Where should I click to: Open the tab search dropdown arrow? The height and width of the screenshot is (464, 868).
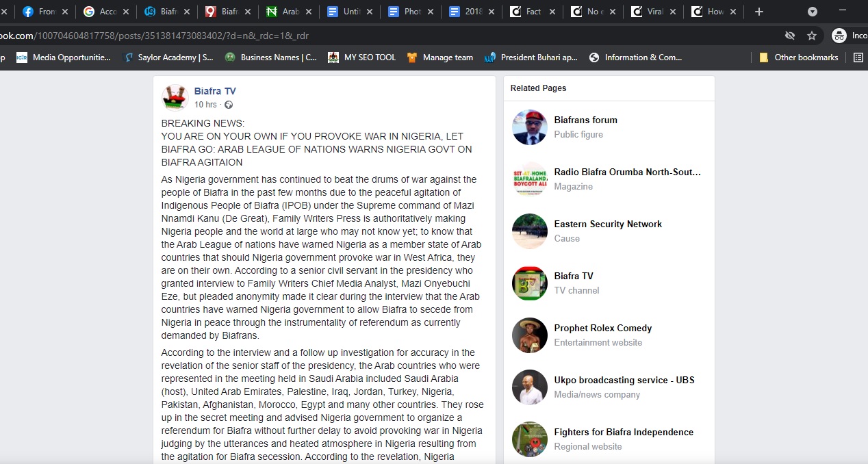point(813,12)
